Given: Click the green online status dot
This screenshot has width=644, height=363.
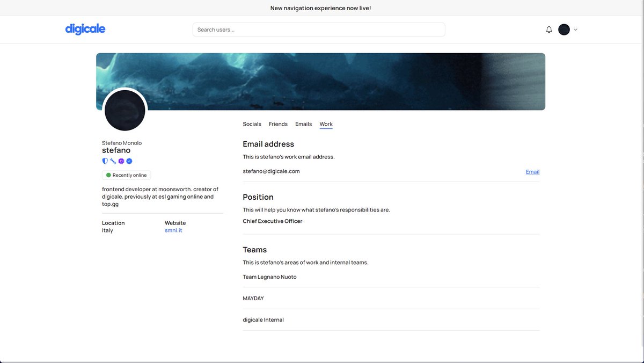Looking at the screenshot, I should 108,175.
